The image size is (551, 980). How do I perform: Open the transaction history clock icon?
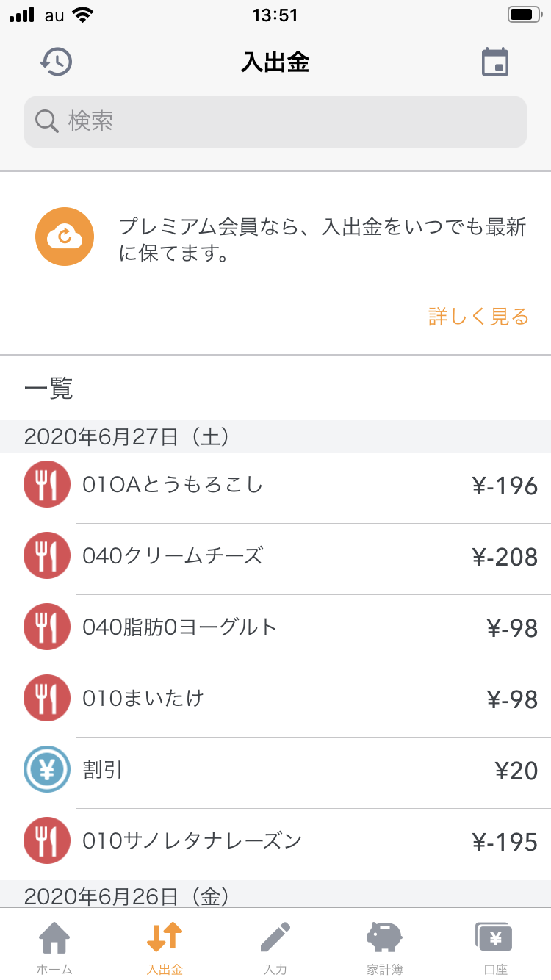[x=56, y=62]
